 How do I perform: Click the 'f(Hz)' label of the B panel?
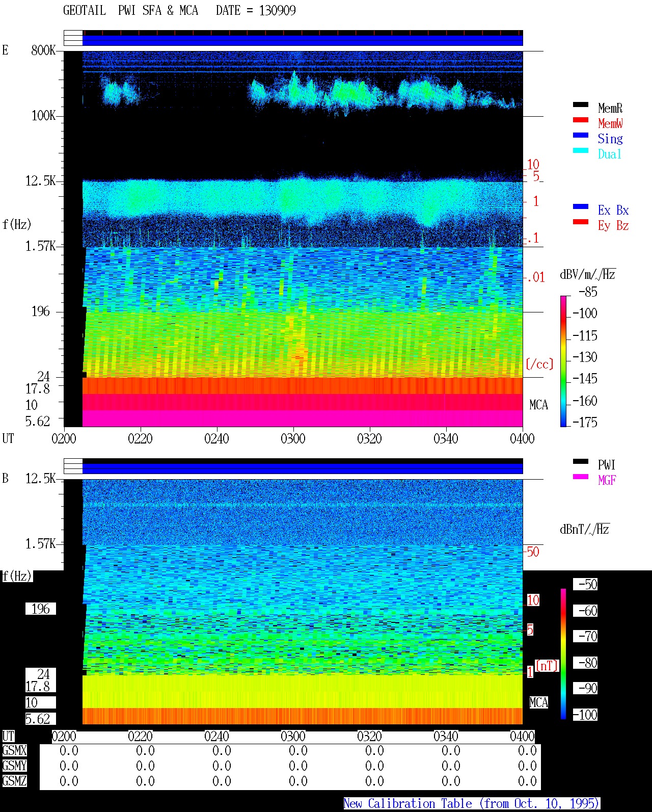coord(17,576)
